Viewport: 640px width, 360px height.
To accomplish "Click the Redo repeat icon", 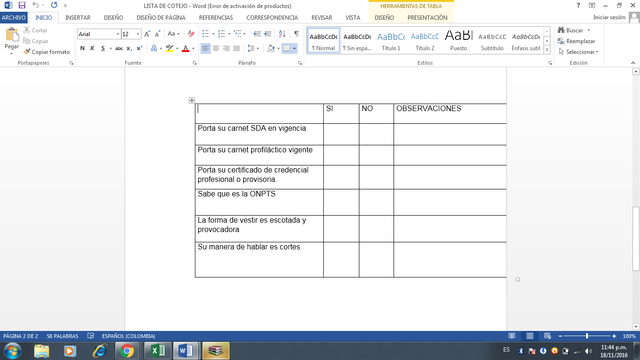I will click(54, 5).
